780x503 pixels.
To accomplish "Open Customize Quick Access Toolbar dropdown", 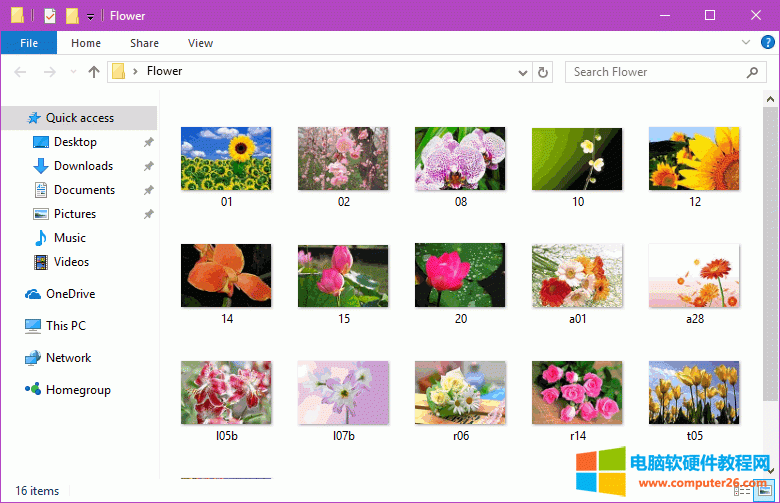I will tap(90, 16).
